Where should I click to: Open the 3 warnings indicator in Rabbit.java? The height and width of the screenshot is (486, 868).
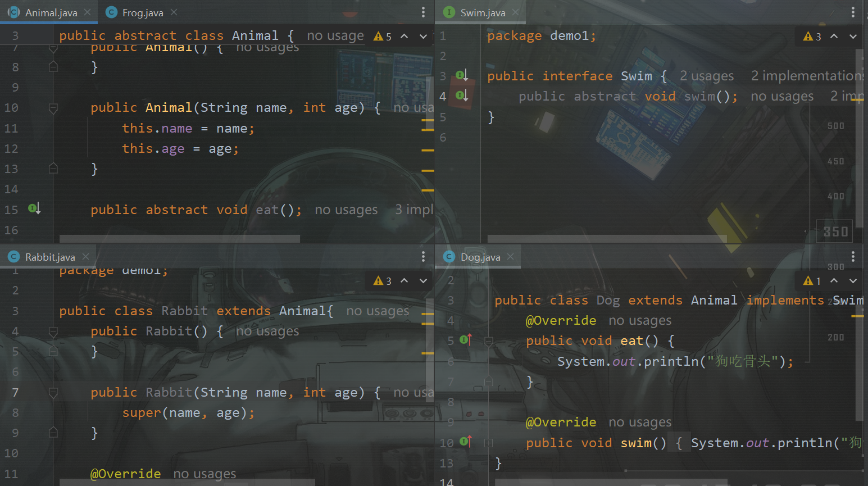click(x=383, y=281)
